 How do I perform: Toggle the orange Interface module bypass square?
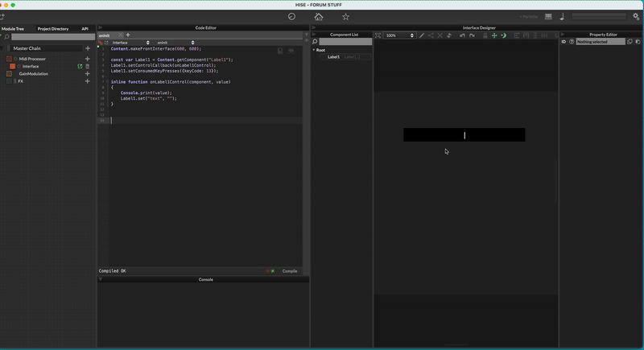[x=12, y=66]
